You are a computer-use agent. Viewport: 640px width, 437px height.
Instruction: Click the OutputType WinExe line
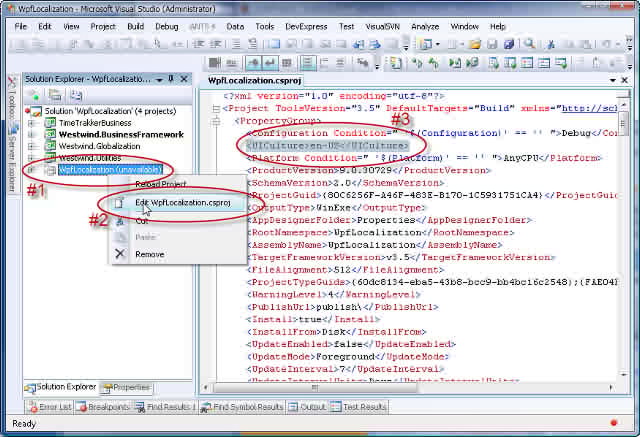click(x=336, y=208)
